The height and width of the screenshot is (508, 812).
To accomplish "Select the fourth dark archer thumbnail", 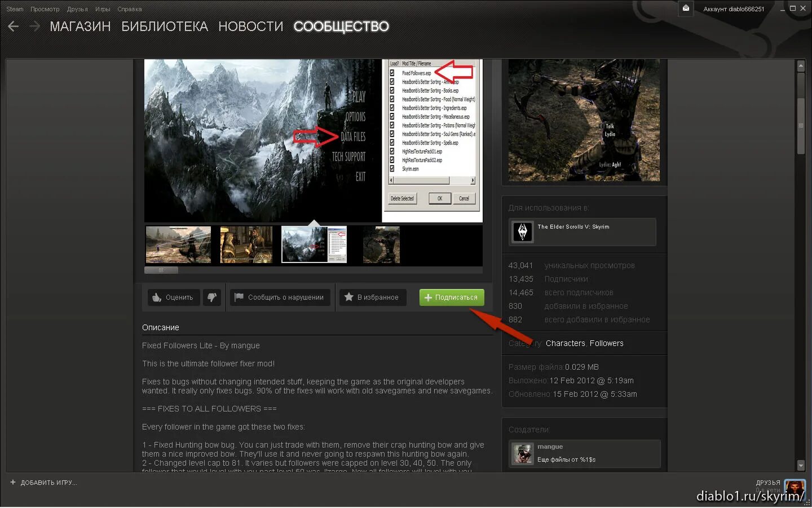I will click(x=382, y=245).
